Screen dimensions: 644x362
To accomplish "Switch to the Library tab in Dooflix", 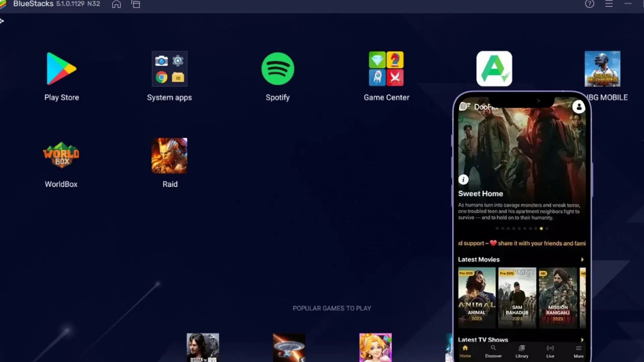I will (522, 352).
